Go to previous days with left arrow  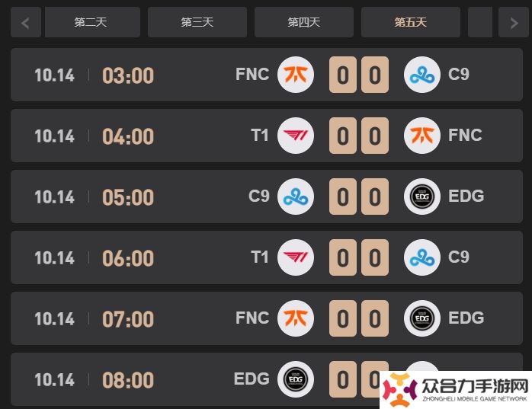[26, 22]
